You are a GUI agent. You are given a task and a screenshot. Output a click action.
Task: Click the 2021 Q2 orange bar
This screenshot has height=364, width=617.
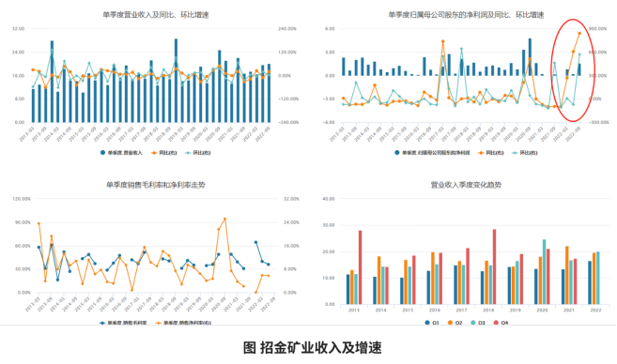click(567, 275)
